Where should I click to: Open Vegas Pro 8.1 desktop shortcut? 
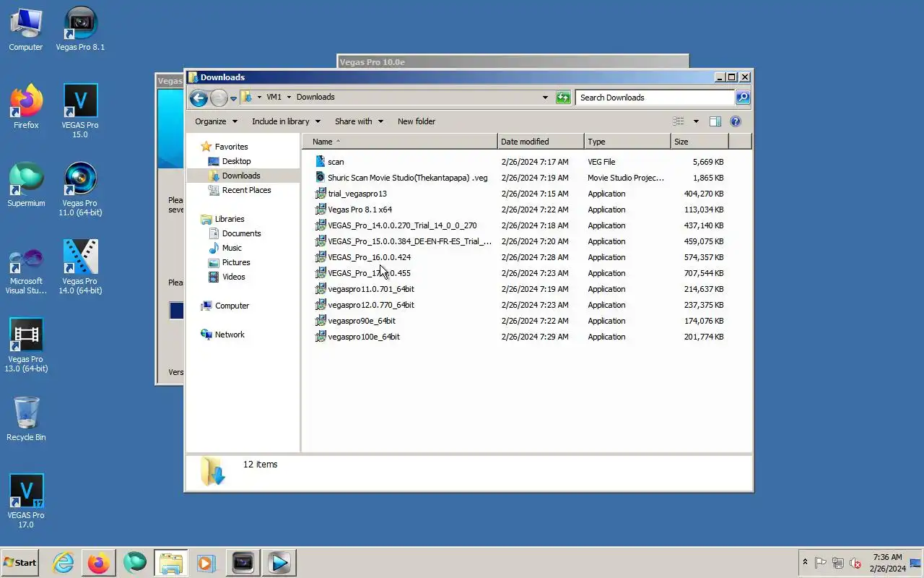80,29
